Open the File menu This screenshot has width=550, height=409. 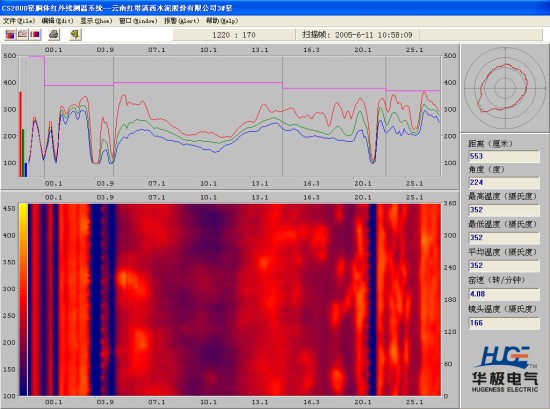point(19,21)
